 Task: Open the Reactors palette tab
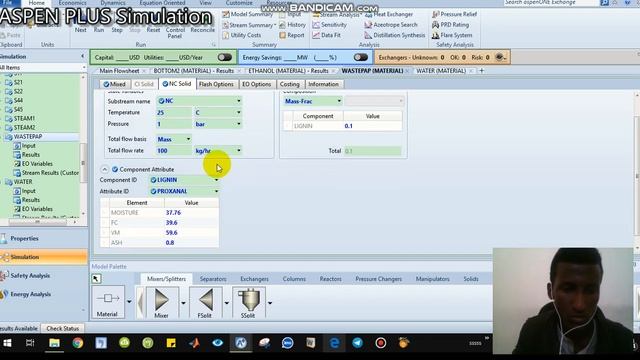(330, 279)
